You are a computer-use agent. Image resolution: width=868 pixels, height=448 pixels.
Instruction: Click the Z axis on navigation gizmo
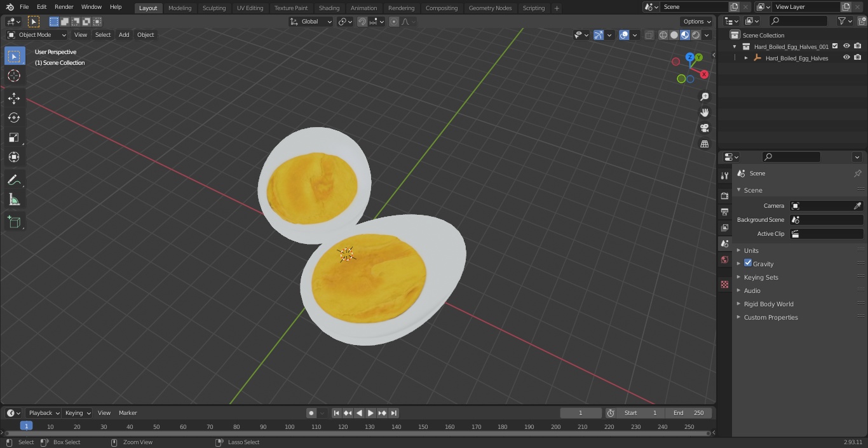point(690,57)
